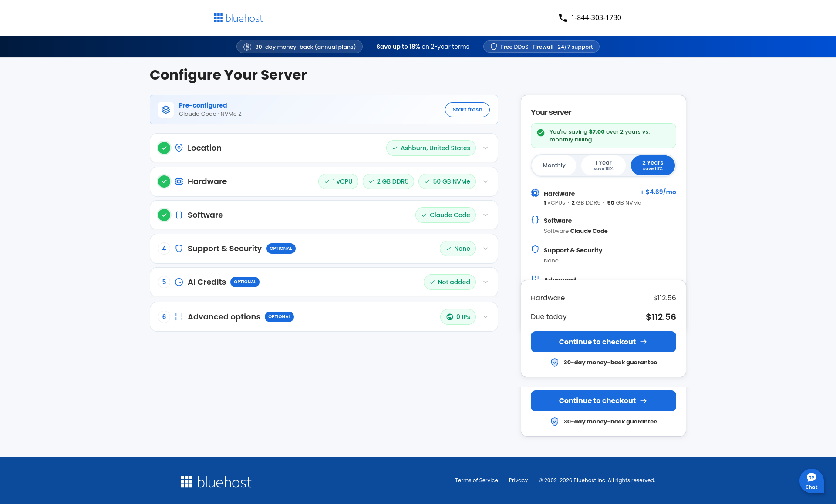Viewport: 836px width, 504px height.
Task: Click the +$4.69/mo price text
Action: point(658,192)
